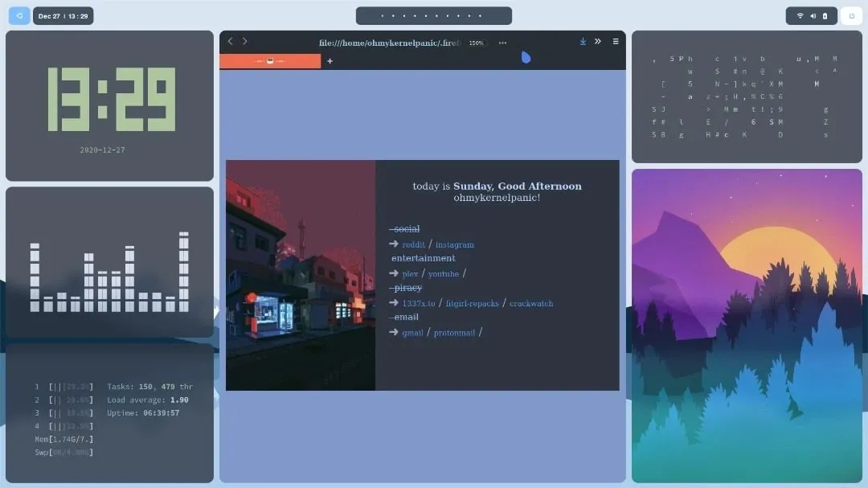Click the piracy category heading
This screenshot has width=868, height=488.
[x=407, y=288]
